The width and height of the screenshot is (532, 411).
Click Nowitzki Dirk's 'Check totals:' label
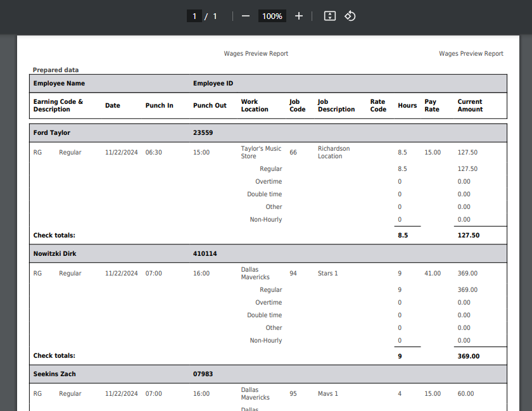[x=54, y=356]
